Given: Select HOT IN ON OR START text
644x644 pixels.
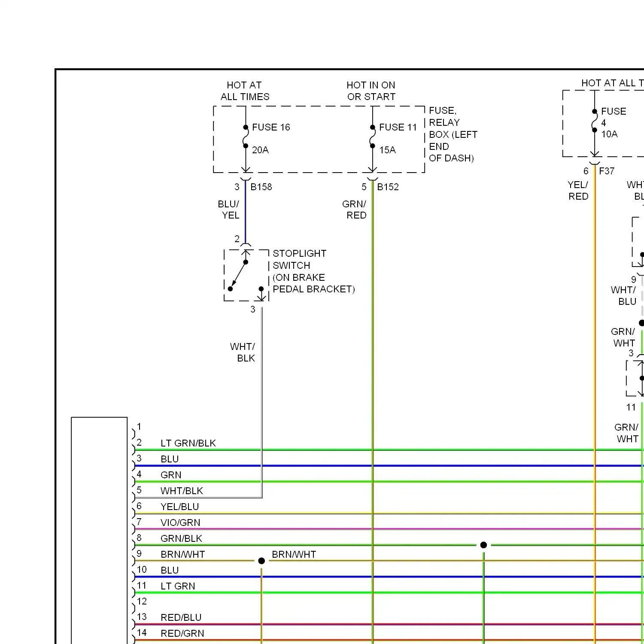Looking at the screenshot, I should click(x=371, y=91).
